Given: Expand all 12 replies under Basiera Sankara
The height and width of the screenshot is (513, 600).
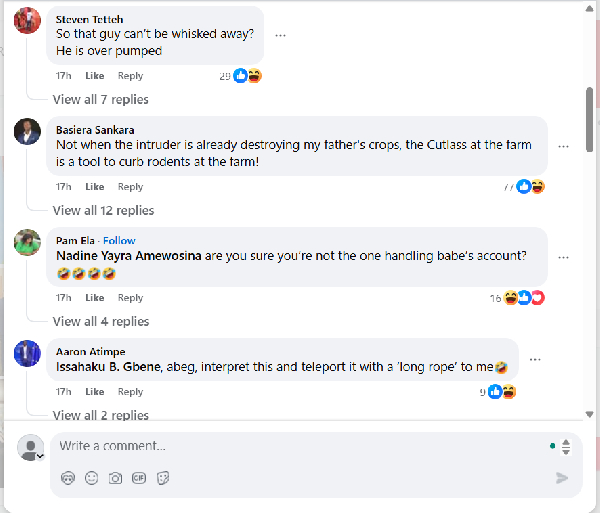Looking at the screenshot, I should 103,210.
